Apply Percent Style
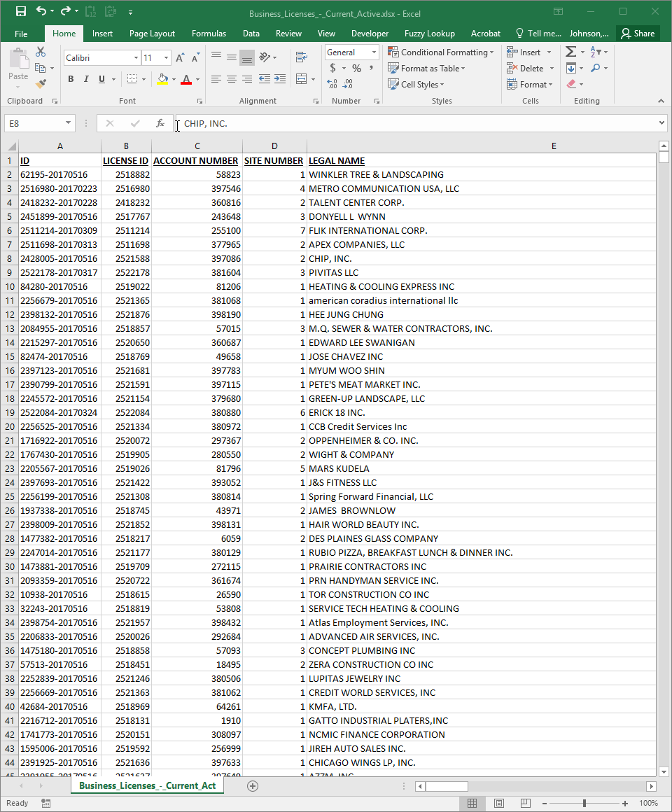This screenshot has width=672, height=812. pyautogui.click(x=356, y=68)
